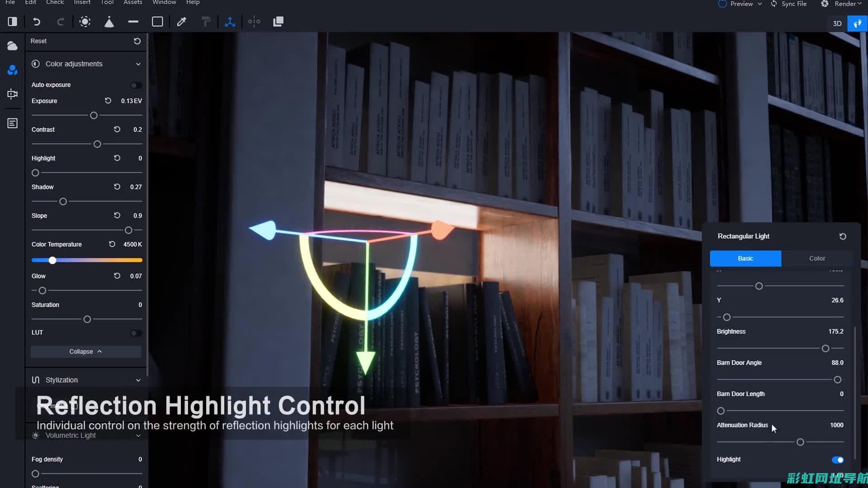Drag the Brightness slider for Rectangular Light
This screenshot has width=868, height=488.
coord(825,348)
